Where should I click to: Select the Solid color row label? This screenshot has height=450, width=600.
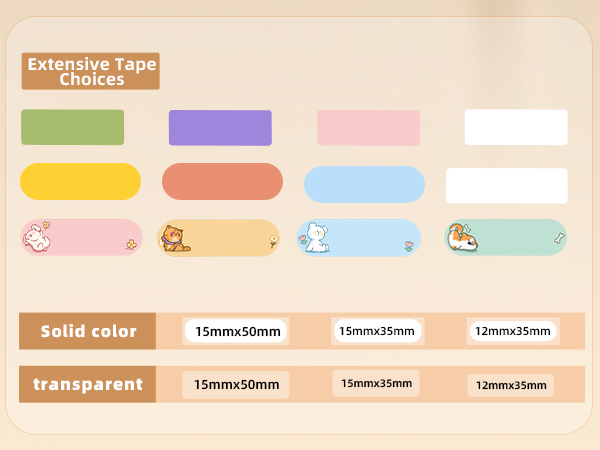click(88, 331)
